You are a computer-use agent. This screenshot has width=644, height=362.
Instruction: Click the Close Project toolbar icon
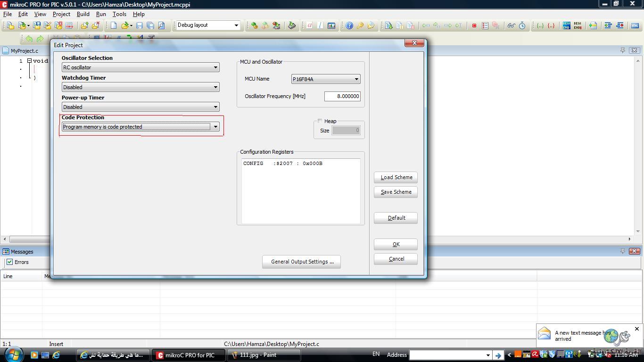click(x=58, y=25)
